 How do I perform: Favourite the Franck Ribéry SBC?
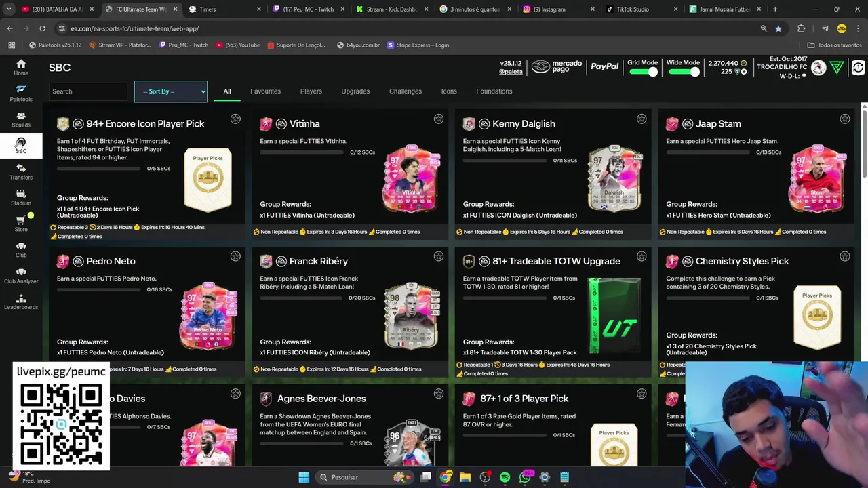point(439,256)
